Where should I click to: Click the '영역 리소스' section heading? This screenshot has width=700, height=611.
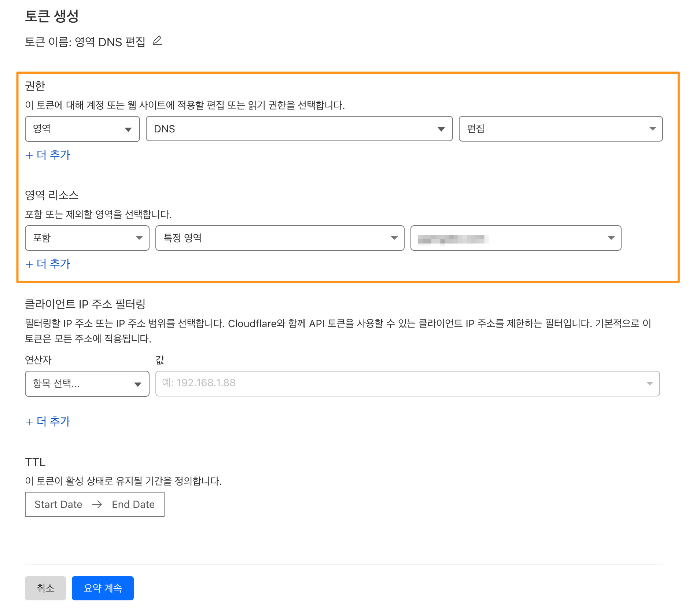tap(52, 195)
